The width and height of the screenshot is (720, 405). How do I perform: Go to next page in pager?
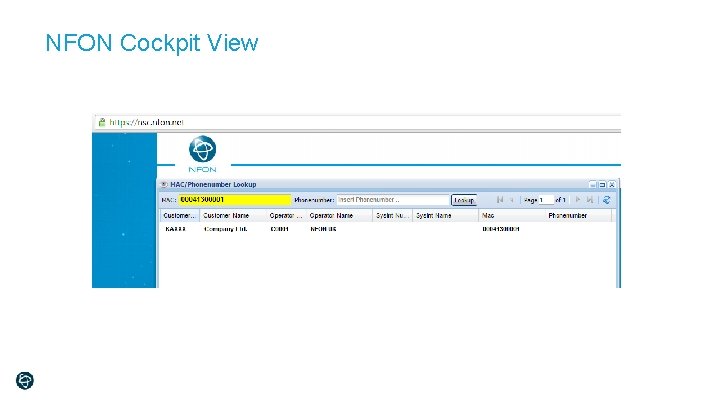578,200
